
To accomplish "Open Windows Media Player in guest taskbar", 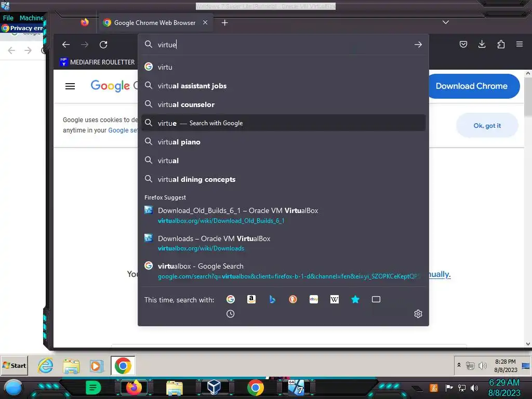I will click(96, 366).
